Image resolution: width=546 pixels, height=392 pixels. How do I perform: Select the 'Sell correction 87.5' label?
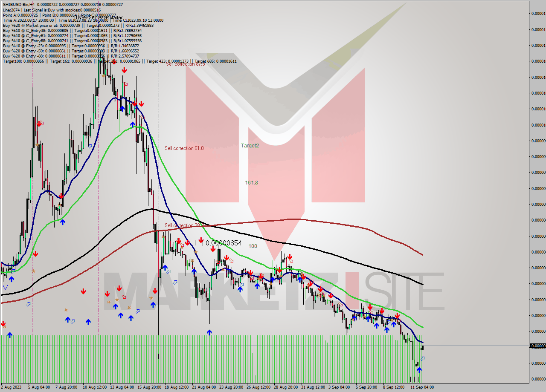tap(186, 64)
